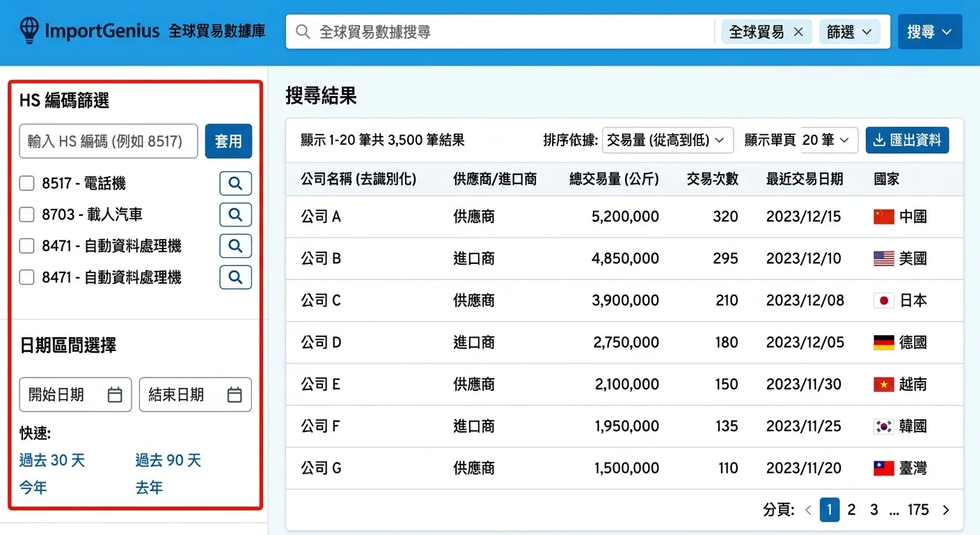Click the Korea flag icon for 韓國
The width and height of the screenshot is (980, 535).
click(883, 426)
